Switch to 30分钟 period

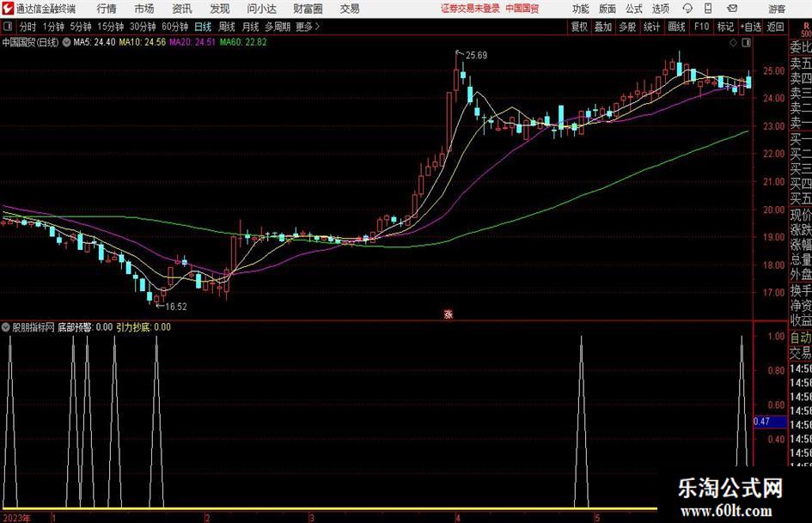[x=143, y=27]
